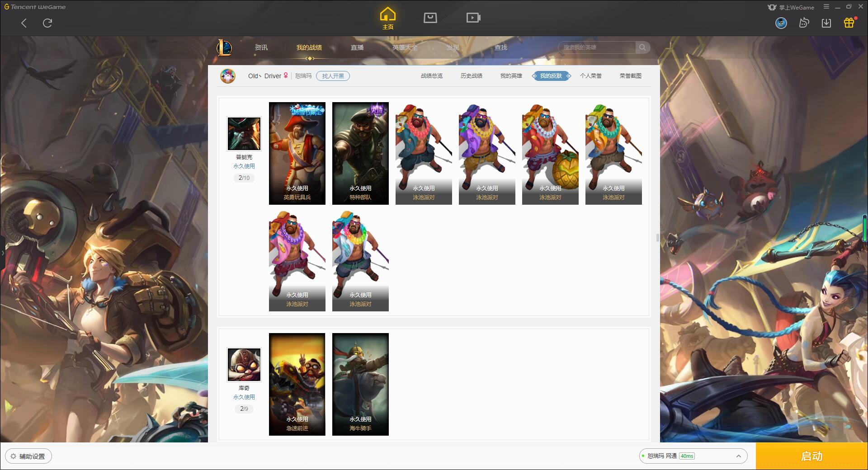Click the 库奇 champion portrait
Viewport: 868px width, 470px height.
(244, 364)
